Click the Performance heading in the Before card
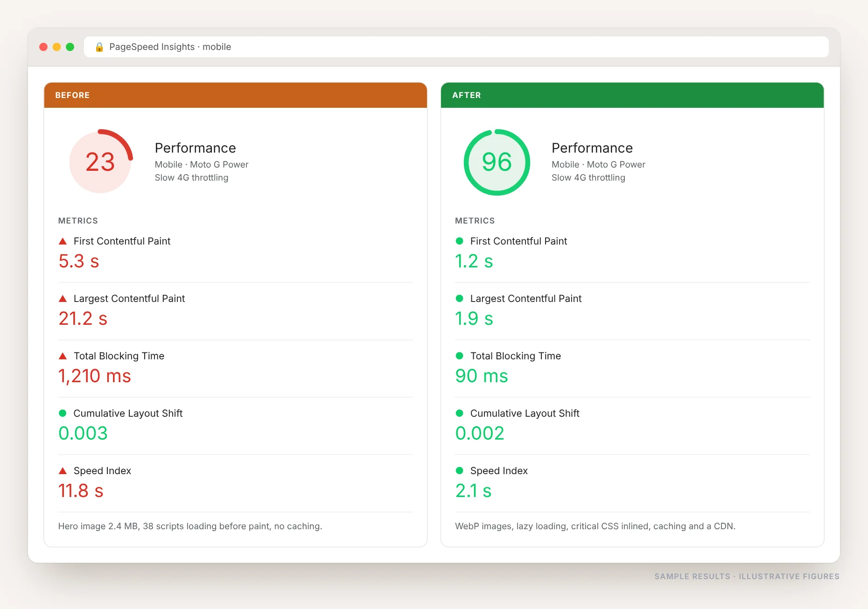Image resolution: width=868 pixels, height=609 pixels. click(196, 148)
